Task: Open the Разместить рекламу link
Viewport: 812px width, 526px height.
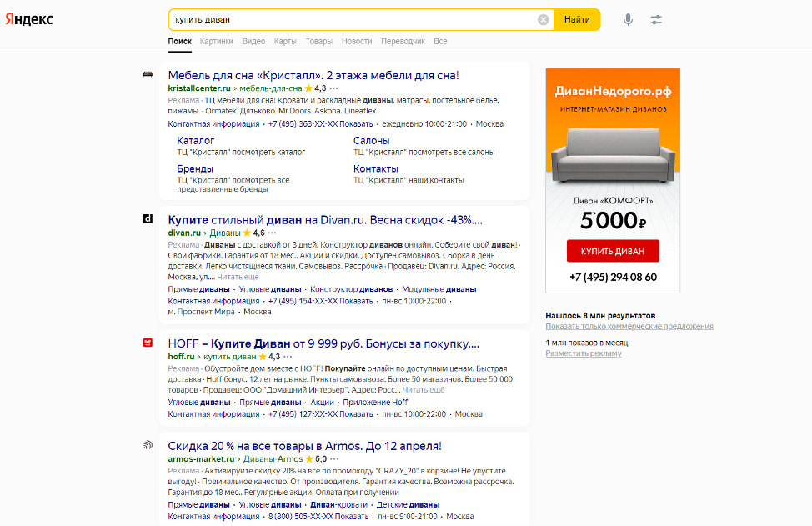Action: pyautogui.click(x=584, y=353)
